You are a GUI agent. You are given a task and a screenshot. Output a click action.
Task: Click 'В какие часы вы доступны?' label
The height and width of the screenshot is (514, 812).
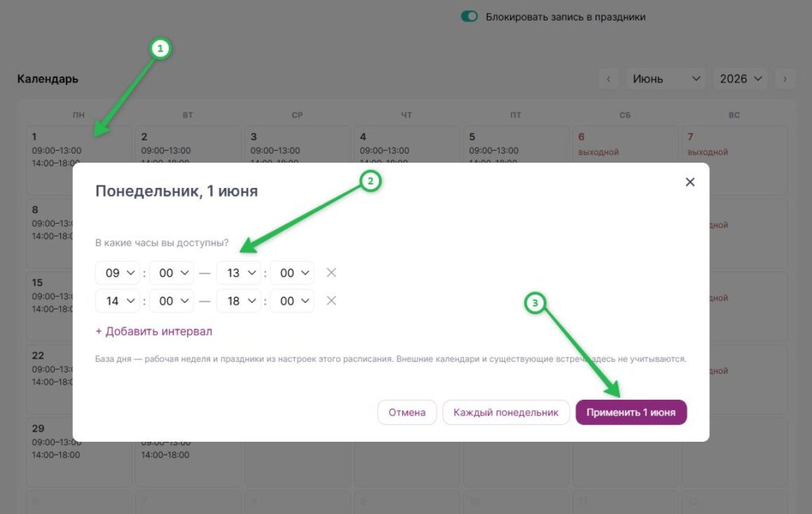[162, 243]
